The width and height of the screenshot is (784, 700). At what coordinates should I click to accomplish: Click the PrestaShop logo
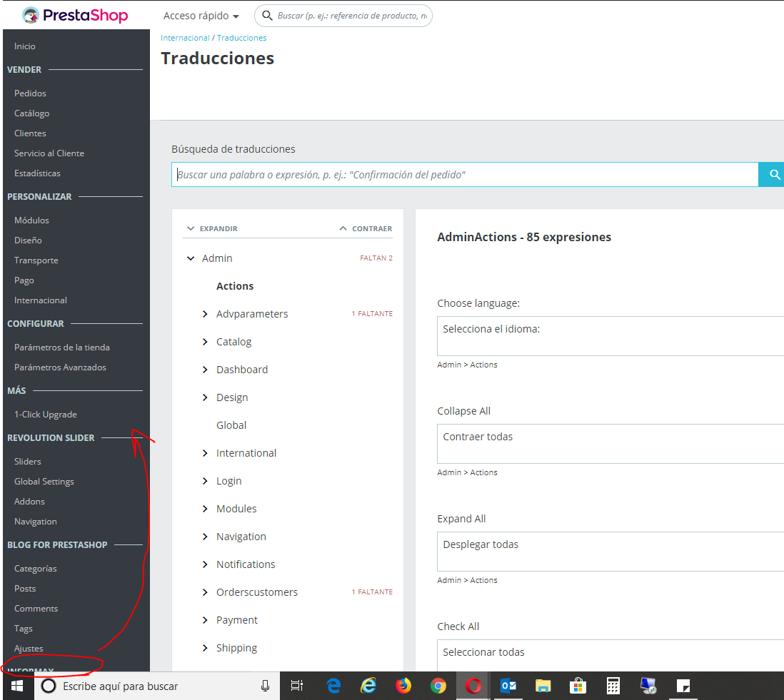coord(75,16)
